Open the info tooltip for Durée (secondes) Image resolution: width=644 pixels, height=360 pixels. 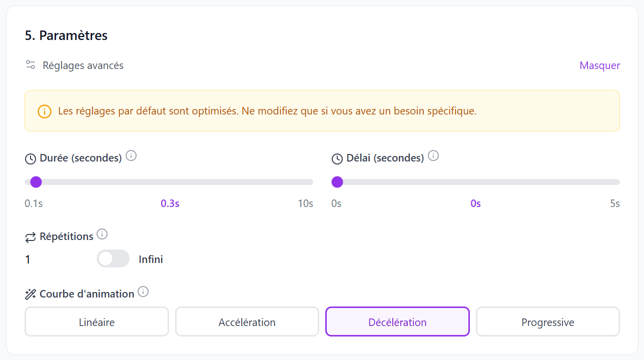click(131, 155)
